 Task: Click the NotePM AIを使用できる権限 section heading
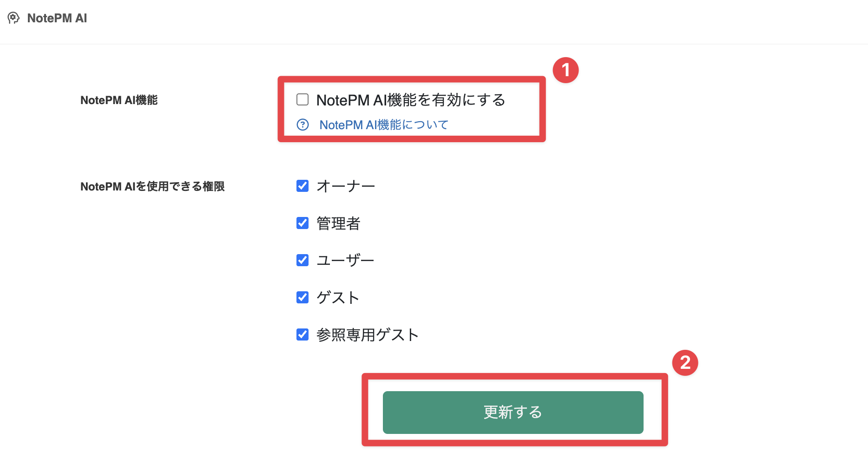pos(152,186)
